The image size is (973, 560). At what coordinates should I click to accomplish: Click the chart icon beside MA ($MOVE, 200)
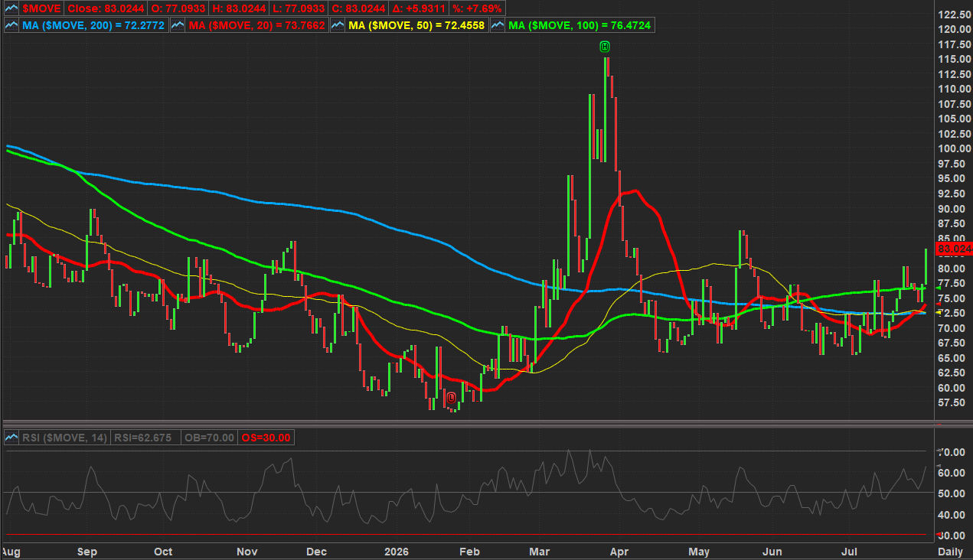[11, 25]
